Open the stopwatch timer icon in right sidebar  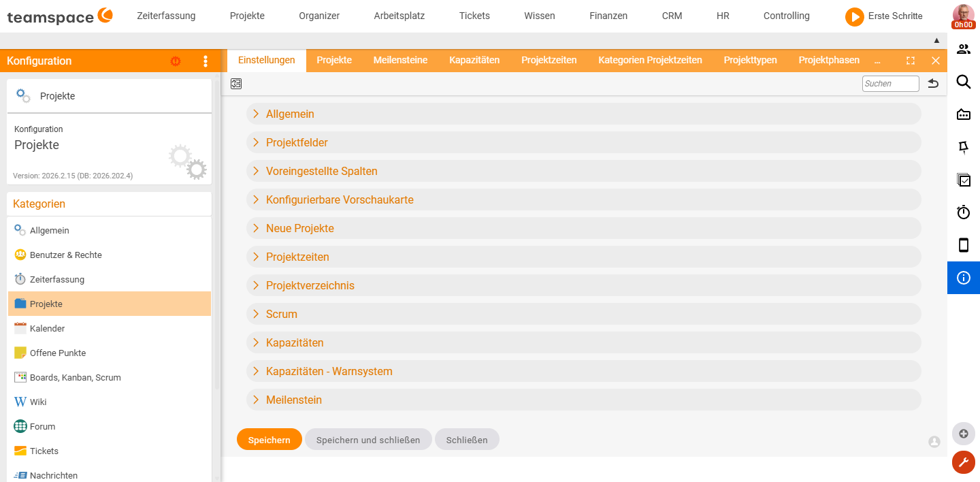pos(964,212)
